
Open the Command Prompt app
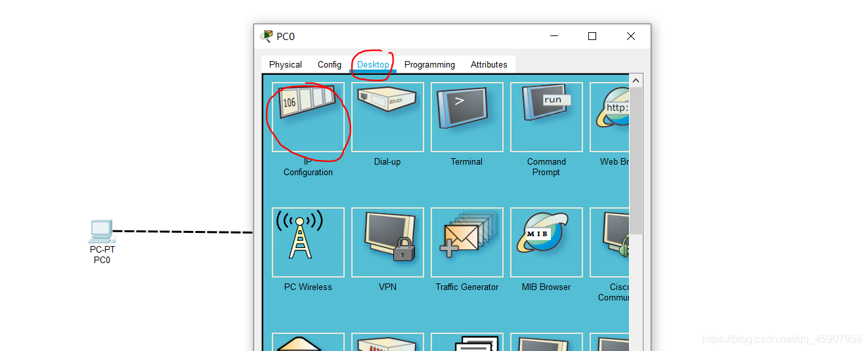pyautogui.click(x=546, y=117)
